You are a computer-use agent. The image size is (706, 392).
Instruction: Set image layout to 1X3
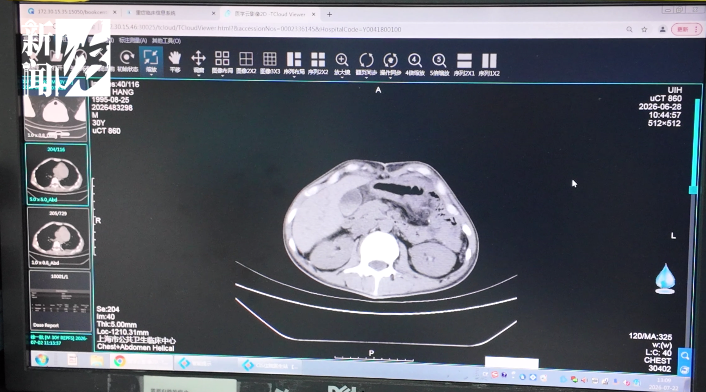coord(270,62)
